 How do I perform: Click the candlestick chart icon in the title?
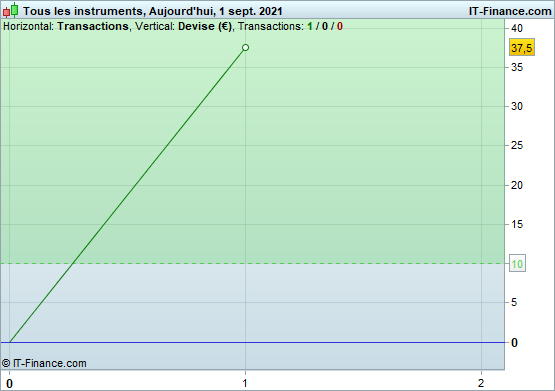(11, 10)
